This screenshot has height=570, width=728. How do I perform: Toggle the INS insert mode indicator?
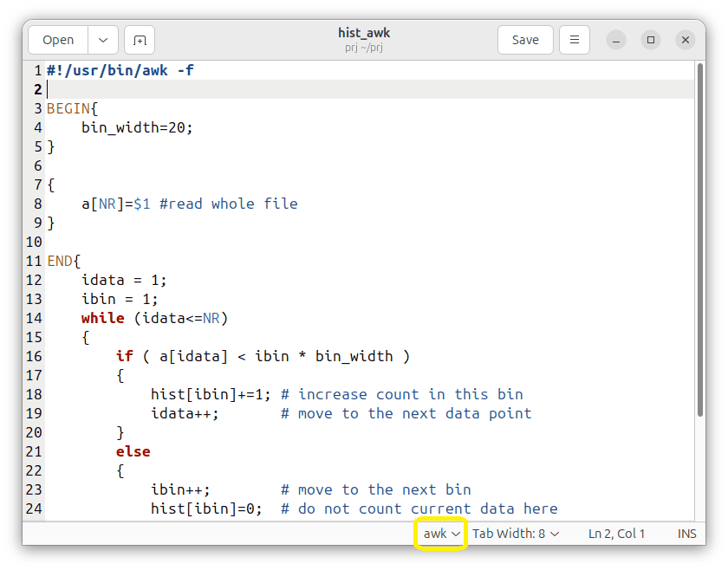tap(686, 534)
